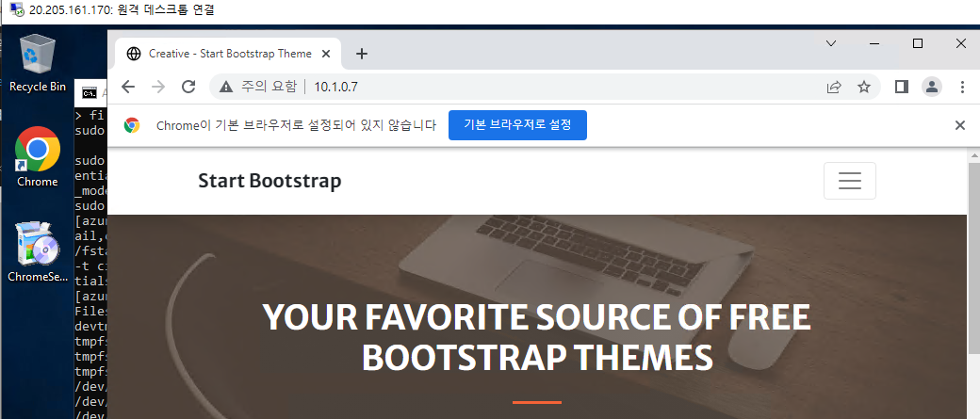Image resolution: width=980 pixels, height=419 pixels.
Task: Minimize the Chrome window
Action: tap(874, 43)
